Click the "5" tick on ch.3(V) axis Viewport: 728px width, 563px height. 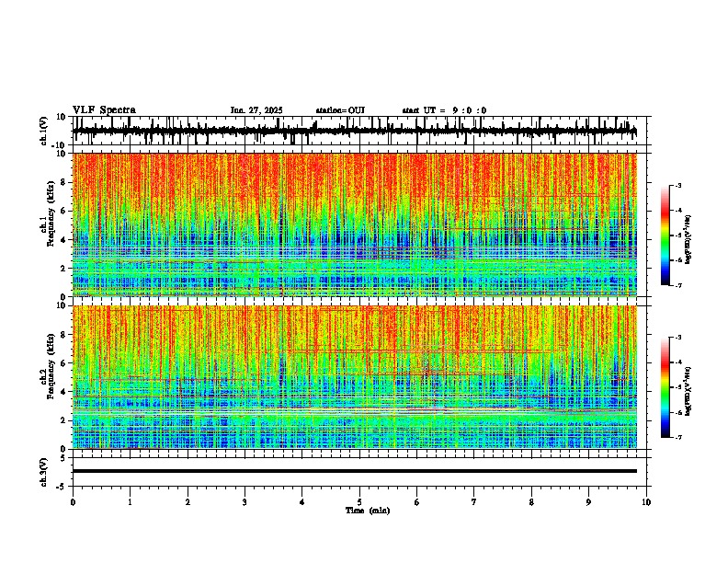(x=64, y=458)
